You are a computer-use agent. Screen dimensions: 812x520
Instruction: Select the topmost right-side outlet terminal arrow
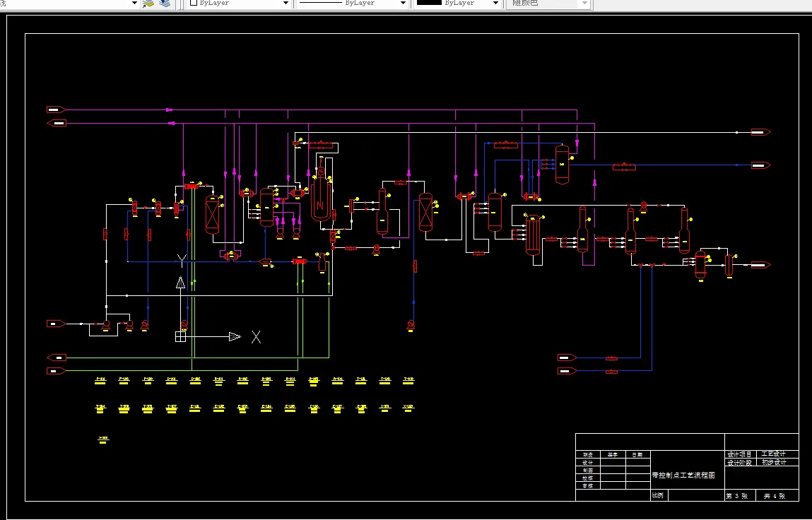761,132
